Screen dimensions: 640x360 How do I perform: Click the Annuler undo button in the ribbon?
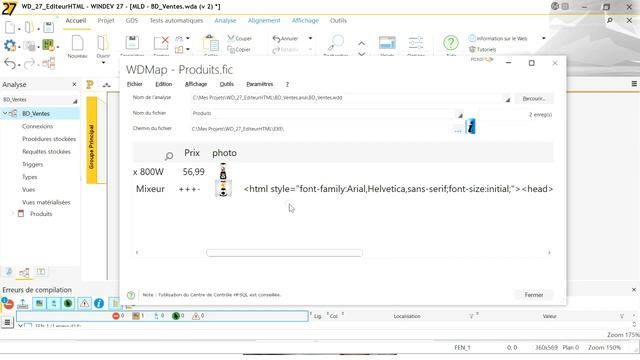click(x=285, y=38)
